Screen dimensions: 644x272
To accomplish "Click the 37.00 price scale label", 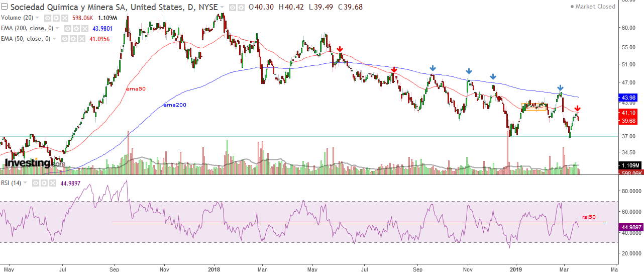I will coord(629,136).
